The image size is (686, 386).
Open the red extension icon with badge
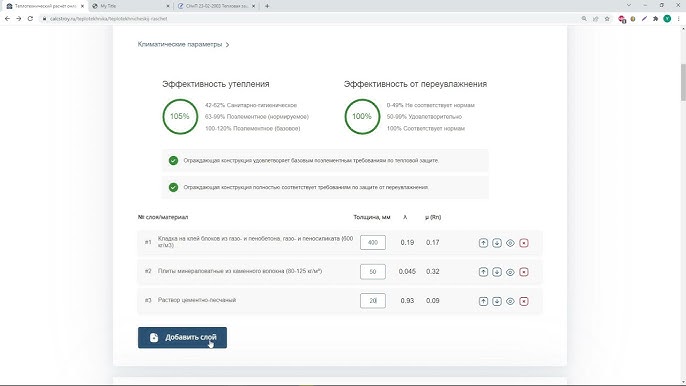pos(622,19)
